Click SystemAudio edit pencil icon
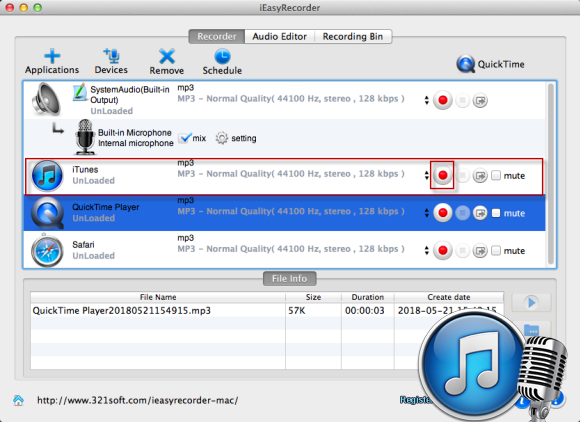This screenshot has height=422, width=580. pyautogui.click(x=80, y=92)
